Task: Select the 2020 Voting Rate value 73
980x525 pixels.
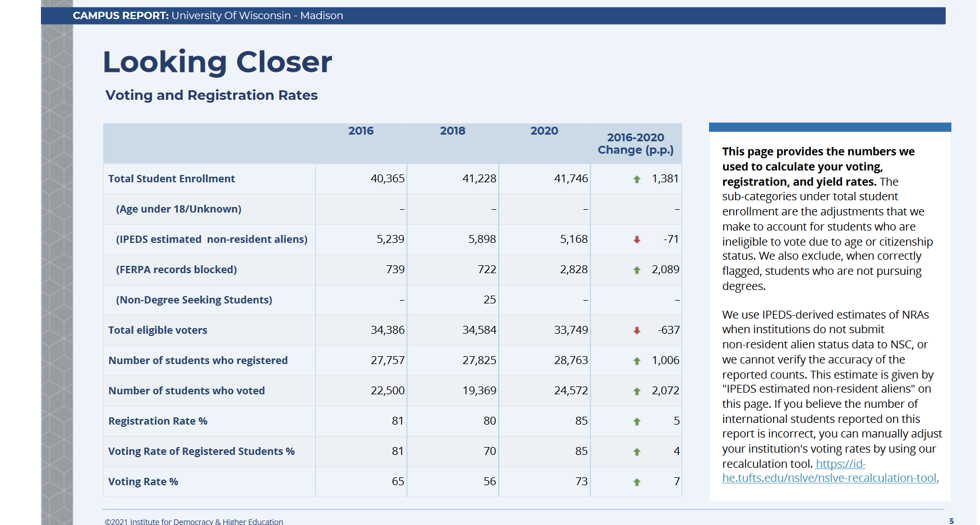Action: tap(581, 481)
